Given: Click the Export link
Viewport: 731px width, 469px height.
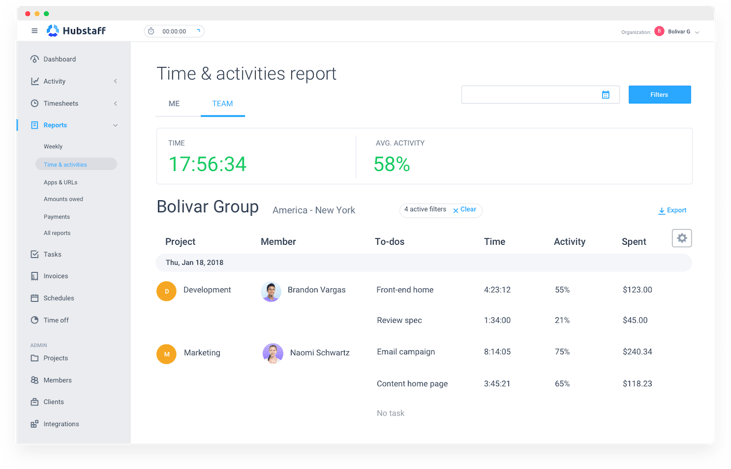Looking at the screenshot, I should click(x=676, y=210).
